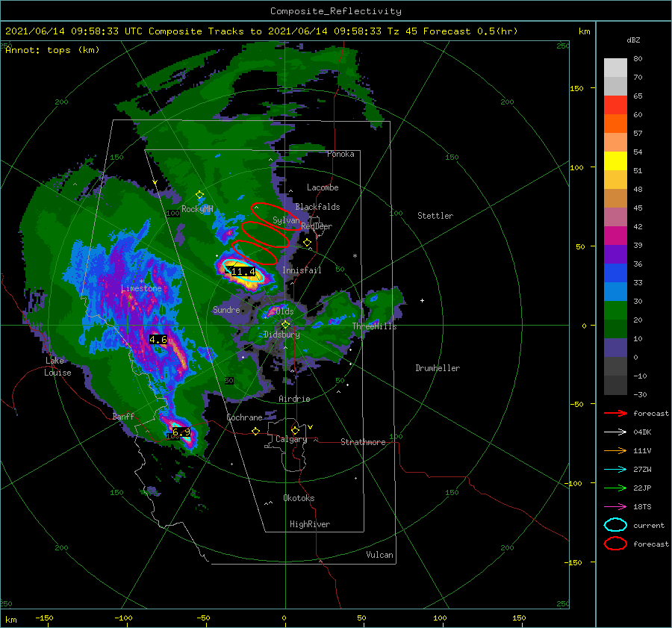The width and height of the screenshot is (672, 628).
Task: Click the 4.6 storm top label
Action: pos(158,340)
